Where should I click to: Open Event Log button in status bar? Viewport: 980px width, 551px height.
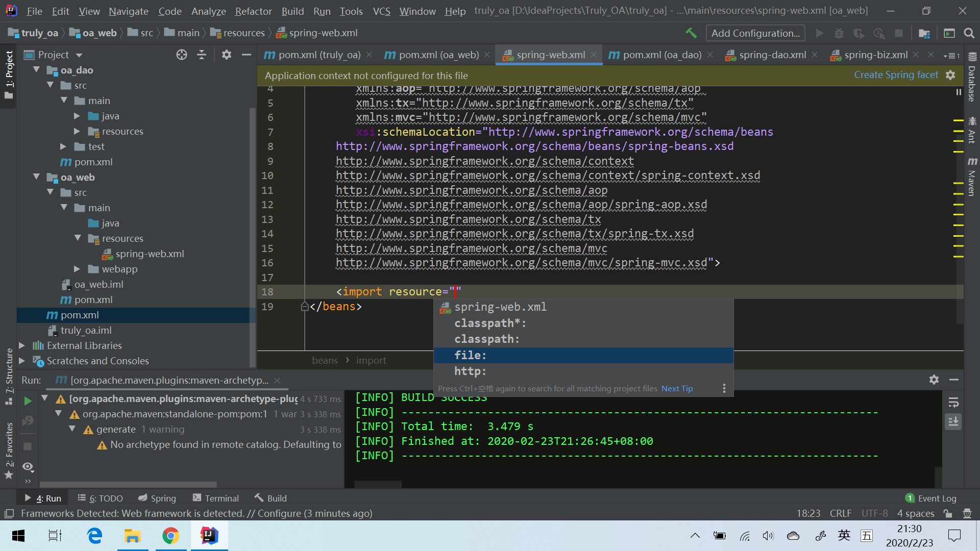[931, 498]
